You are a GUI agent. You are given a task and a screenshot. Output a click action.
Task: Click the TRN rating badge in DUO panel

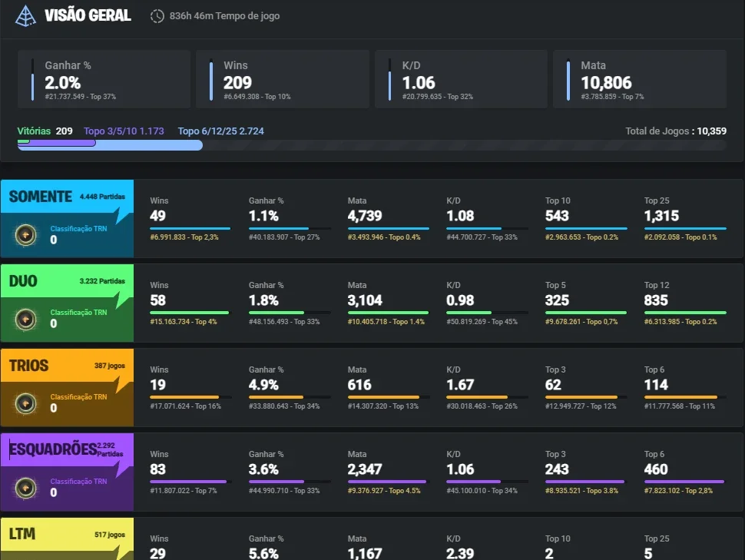25,319
